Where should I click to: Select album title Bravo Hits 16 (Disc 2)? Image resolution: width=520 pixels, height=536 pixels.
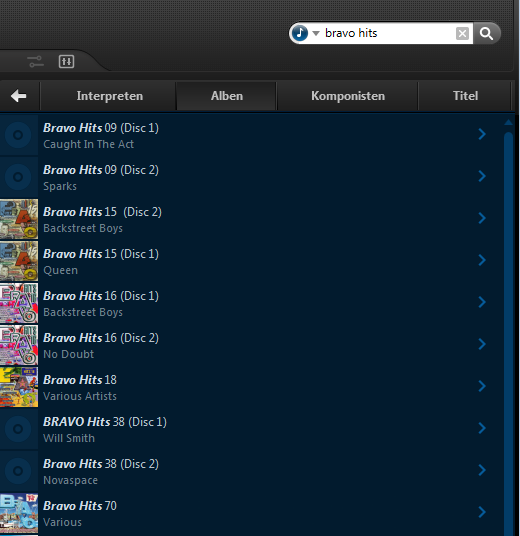(101, 338)
